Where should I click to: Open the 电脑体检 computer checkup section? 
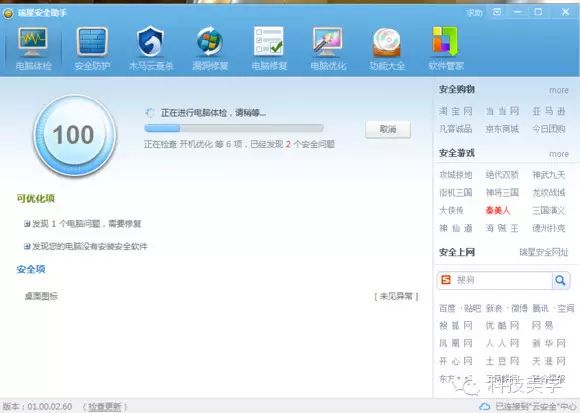tap(33, 49)
